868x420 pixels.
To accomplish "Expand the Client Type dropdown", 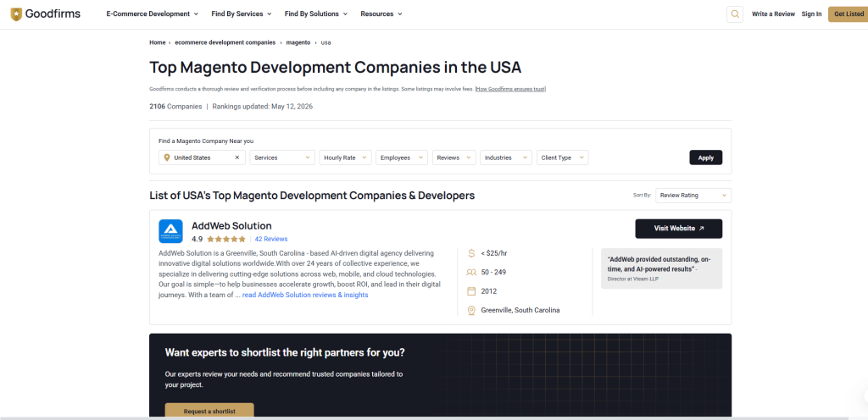I will (x=563, y=157).
